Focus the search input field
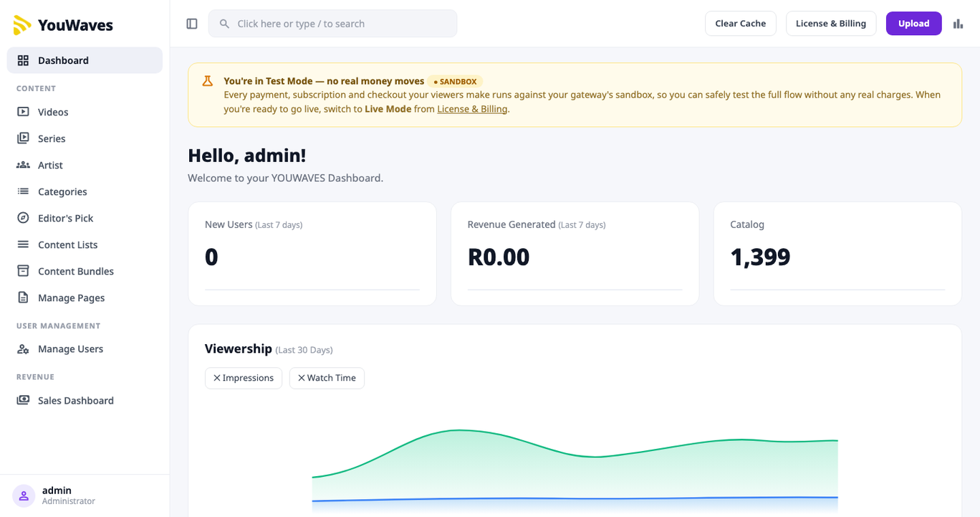 333,24
